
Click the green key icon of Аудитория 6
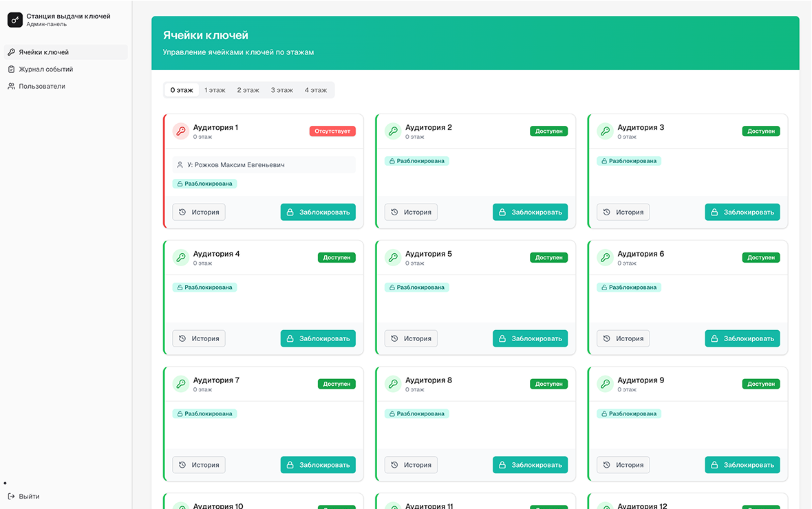tap(605, 257)
